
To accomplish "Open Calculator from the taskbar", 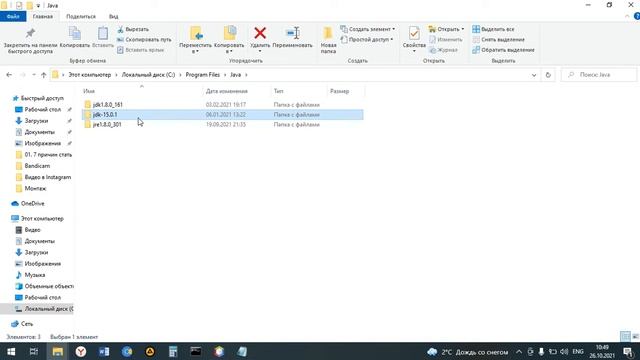I will (x=173, y=351).
